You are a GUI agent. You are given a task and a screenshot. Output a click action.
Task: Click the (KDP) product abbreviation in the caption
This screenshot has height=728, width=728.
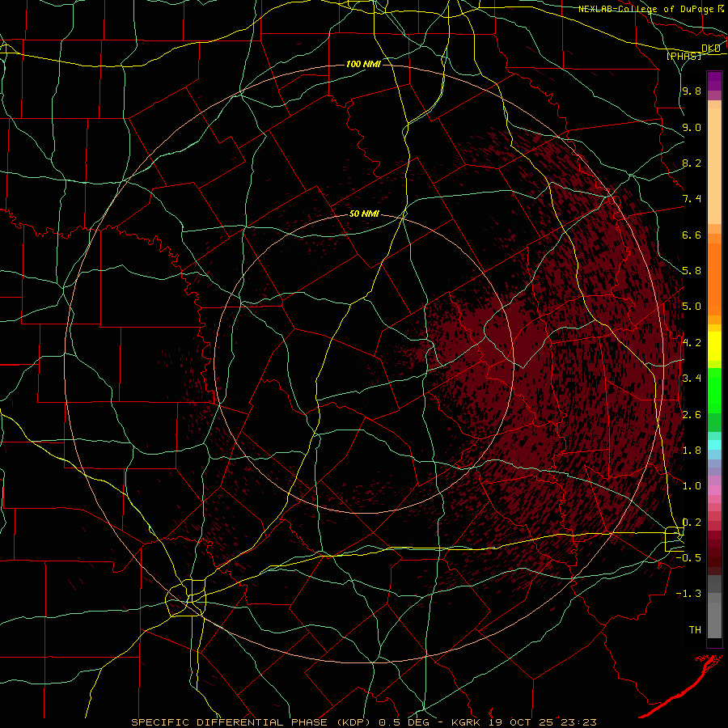[353, 722]
